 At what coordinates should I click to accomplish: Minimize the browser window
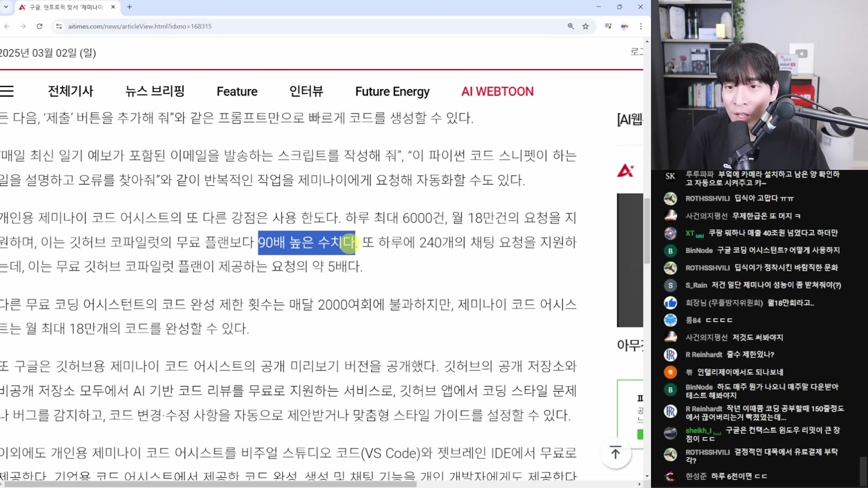[599, 7]
